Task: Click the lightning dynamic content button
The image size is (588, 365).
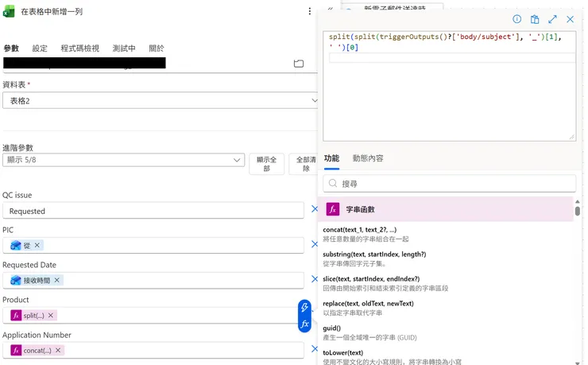Action: click(x=304, y=307)
